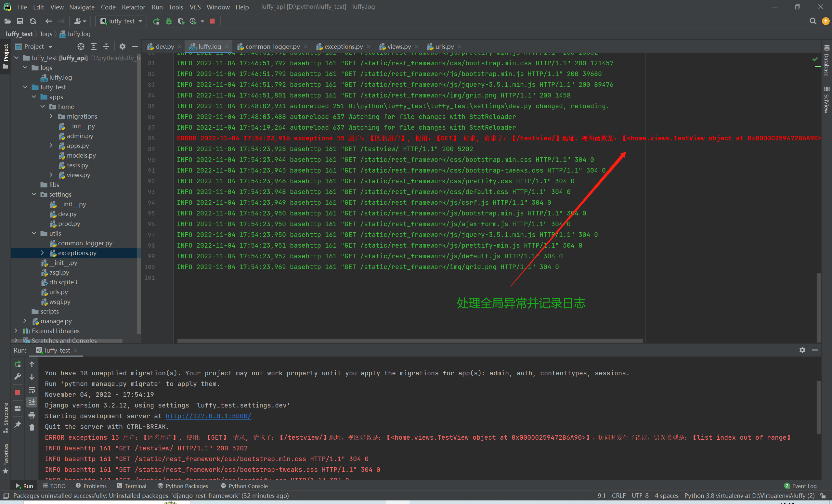
Task: Open the Terminal tool window button
Action: pyautogui.click(x=132, y=486)
